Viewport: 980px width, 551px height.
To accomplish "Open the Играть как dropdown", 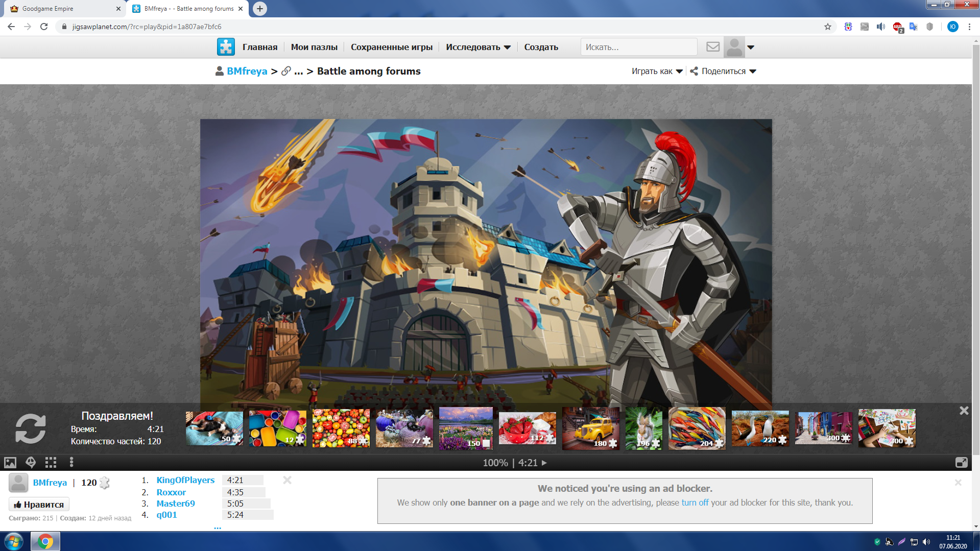I will pyautogui.click(x=657, y=71).
